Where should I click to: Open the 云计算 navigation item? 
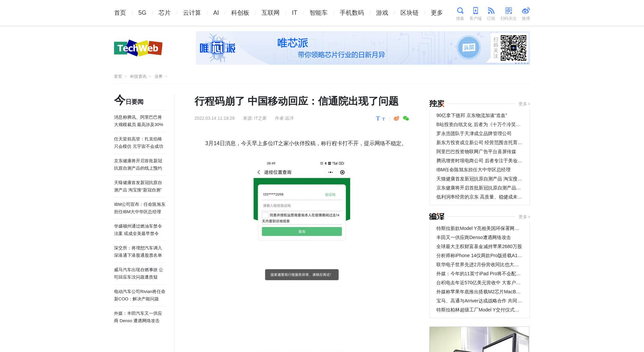pyautogui.click(x=192, y=13)
